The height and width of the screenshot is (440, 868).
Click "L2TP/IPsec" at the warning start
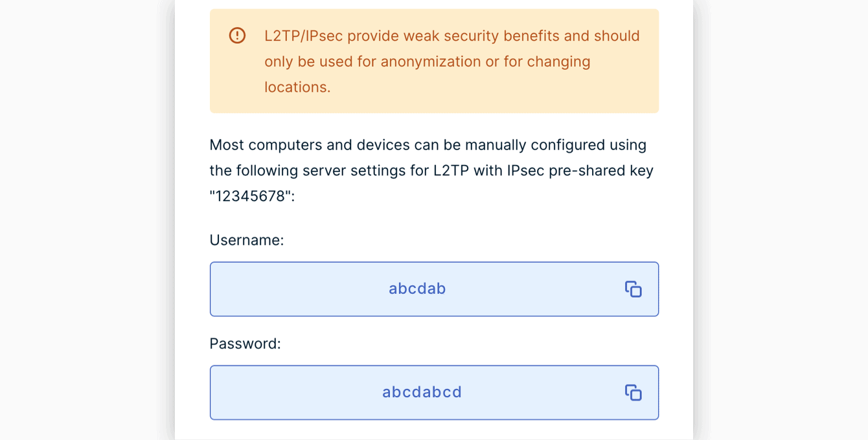click(304, 36)
